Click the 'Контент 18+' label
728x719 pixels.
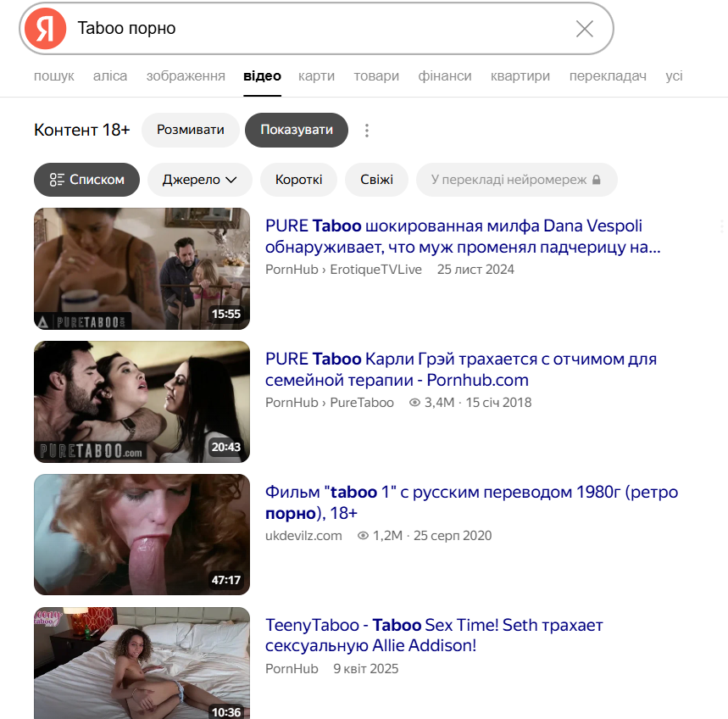tap(82, 130)
